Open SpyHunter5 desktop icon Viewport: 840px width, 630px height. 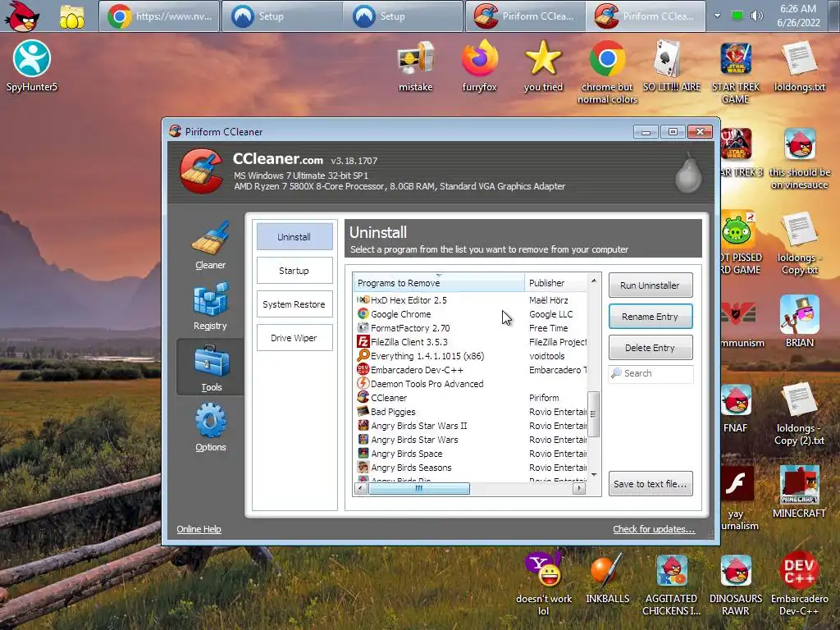(32, 66)
